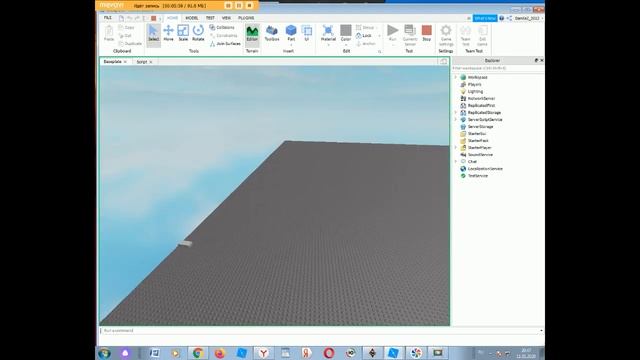Select StarterGui in Explorer
Screen dimensions: 640x360
[477, 133]
